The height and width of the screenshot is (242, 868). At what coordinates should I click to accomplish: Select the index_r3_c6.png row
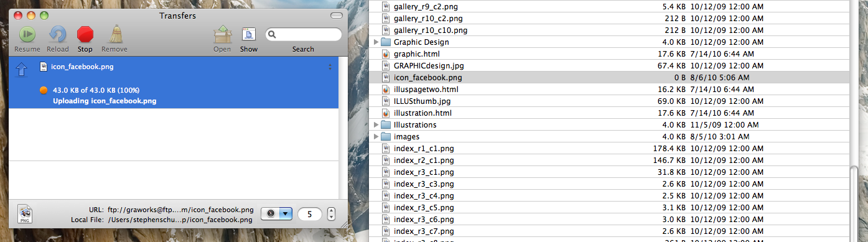(x=609, y=220)
